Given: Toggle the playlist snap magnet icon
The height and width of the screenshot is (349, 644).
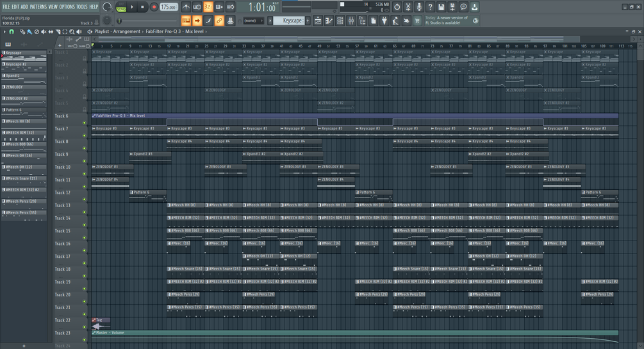Looking at the screenshot, I should [12, 31].
